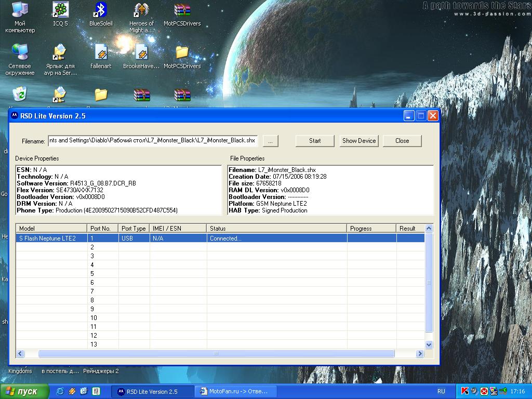Screen dimensions: 532x399
Task: Select port number 8 row
Action: click(x=220, y=300)
